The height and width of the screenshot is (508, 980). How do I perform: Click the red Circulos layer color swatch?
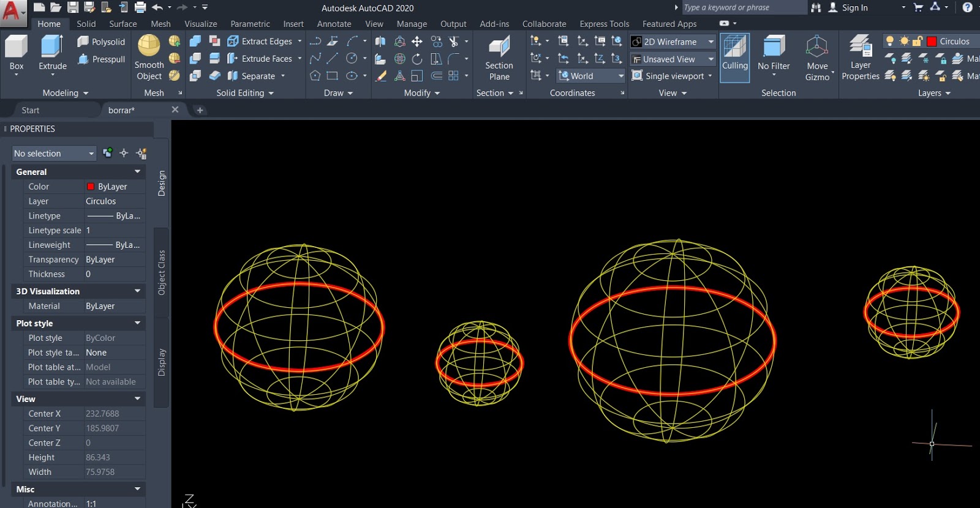coord(932,41)
